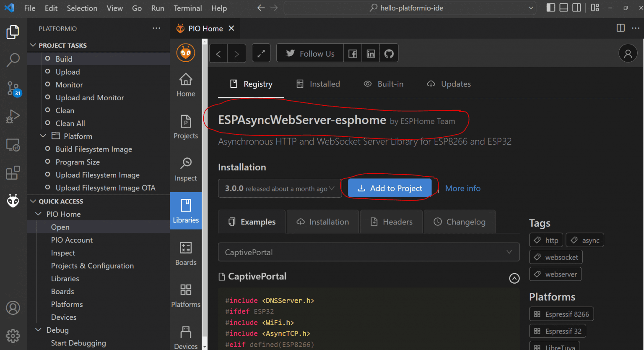Click the Add to Project button
Screen dimensions: 644x350
pyautogui.click(x=390, y=188)
